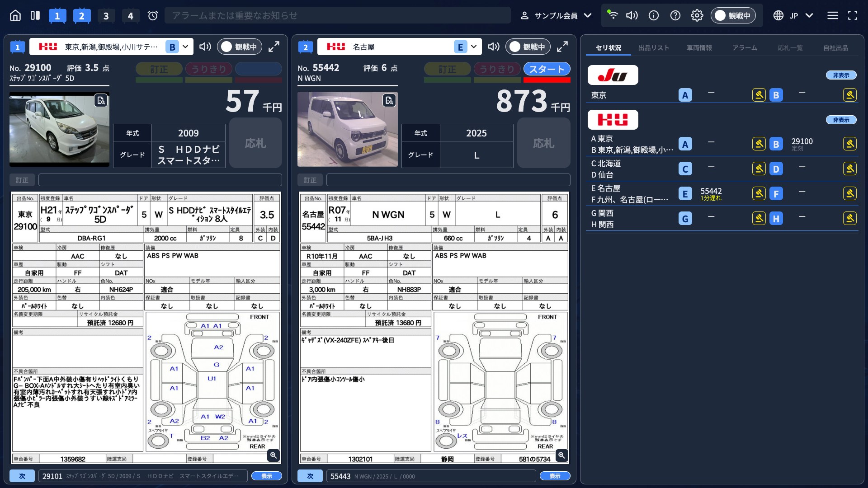Switch to the 車両情報 tab
868x488 pixels.
(x=699, y=47)
